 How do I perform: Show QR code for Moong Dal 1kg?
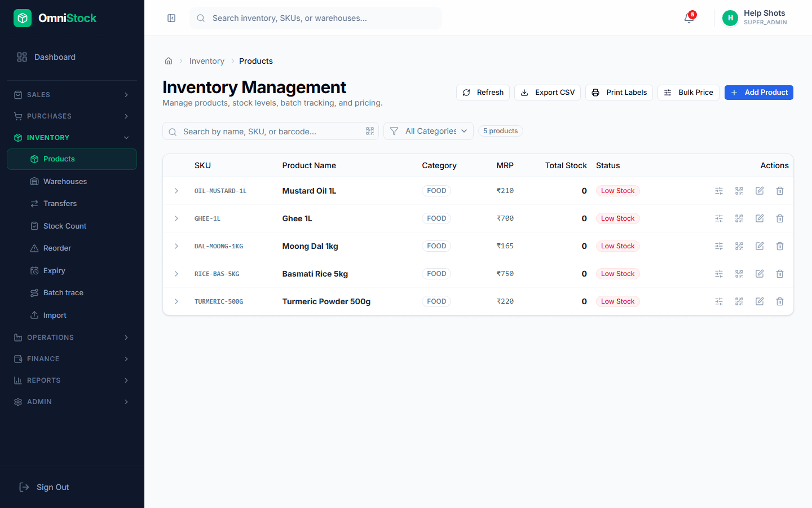tap(739, 246)
